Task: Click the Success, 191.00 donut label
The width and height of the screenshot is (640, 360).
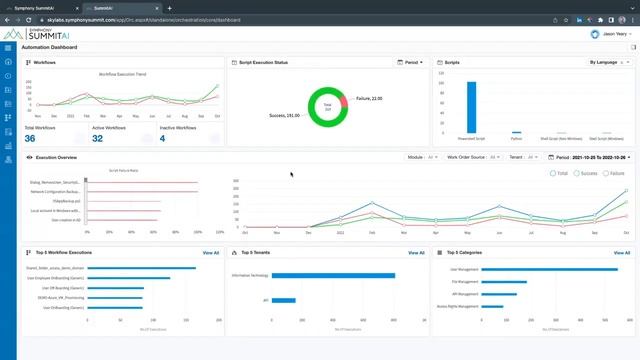Action: click(284, 116)
